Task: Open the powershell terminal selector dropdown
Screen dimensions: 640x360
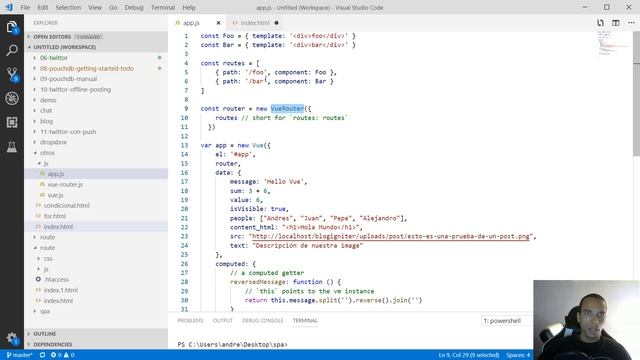Action: click(x=507, y=321)
